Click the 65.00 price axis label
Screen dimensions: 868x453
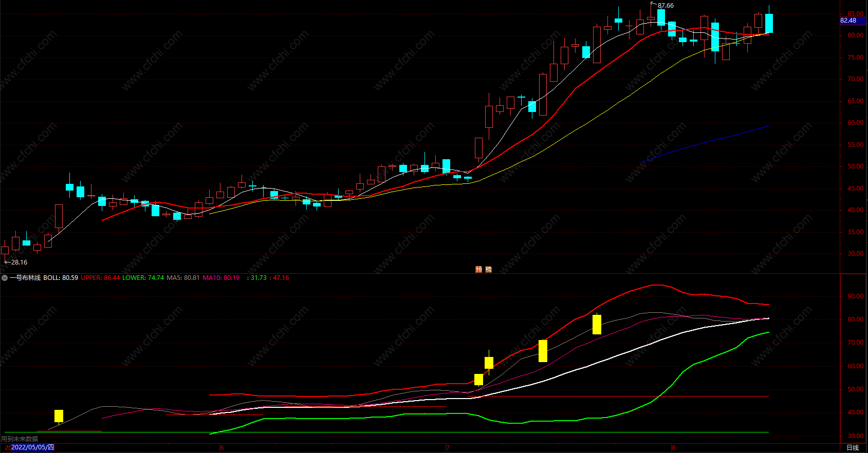pos(856,101)
